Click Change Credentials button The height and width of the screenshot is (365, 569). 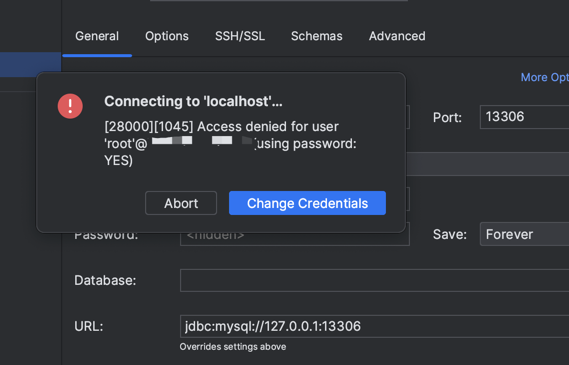[307, 203]
